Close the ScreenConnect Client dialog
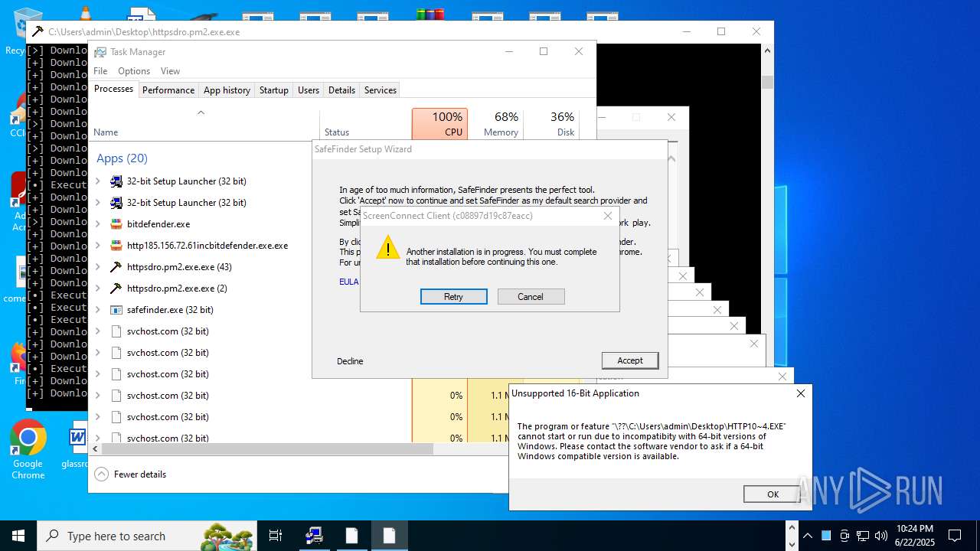The height and width of the screenshot is (551, 980). [x=608, y=216]
